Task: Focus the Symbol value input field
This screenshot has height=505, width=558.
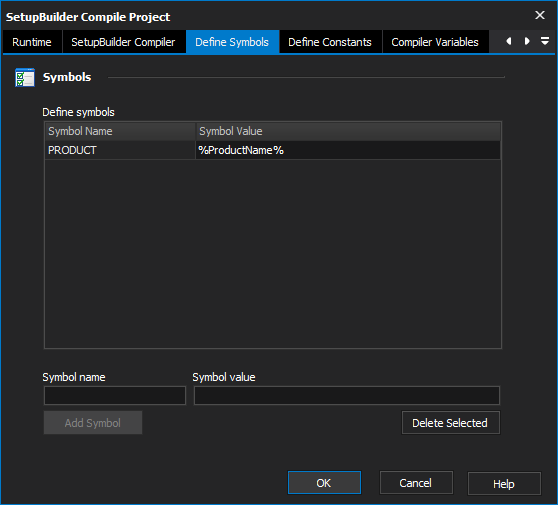Action: 347,395
